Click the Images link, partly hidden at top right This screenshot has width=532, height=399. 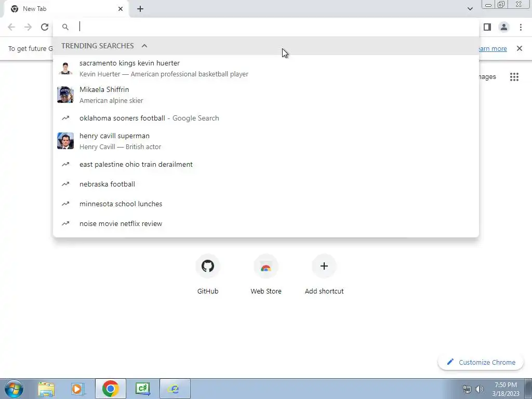tap(487, 77)
